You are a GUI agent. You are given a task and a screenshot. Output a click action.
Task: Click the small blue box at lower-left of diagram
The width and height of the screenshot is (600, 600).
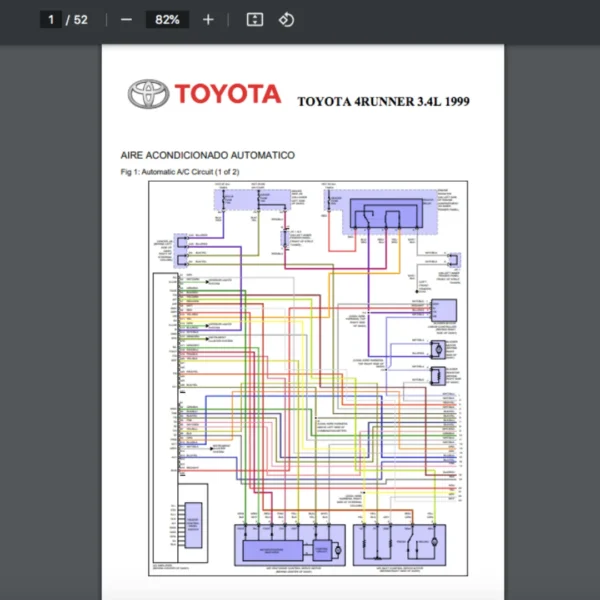[193, 523]
